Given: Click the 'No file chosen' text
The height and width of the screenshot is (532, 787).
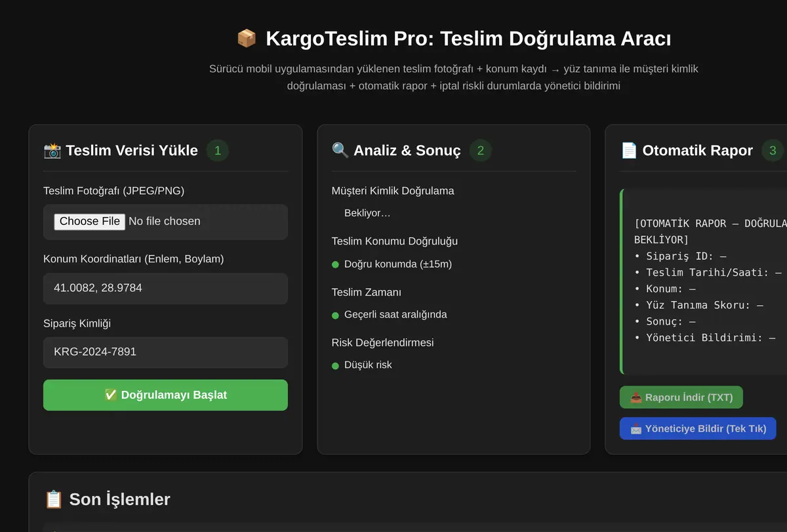Looking at the screenshot, I should 165,222.
